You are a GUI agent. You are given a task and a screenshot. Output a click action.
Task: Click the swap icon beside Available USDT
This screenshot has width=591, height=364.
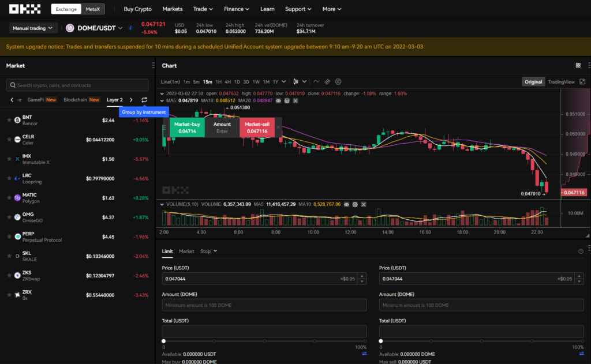coord(365,354)
